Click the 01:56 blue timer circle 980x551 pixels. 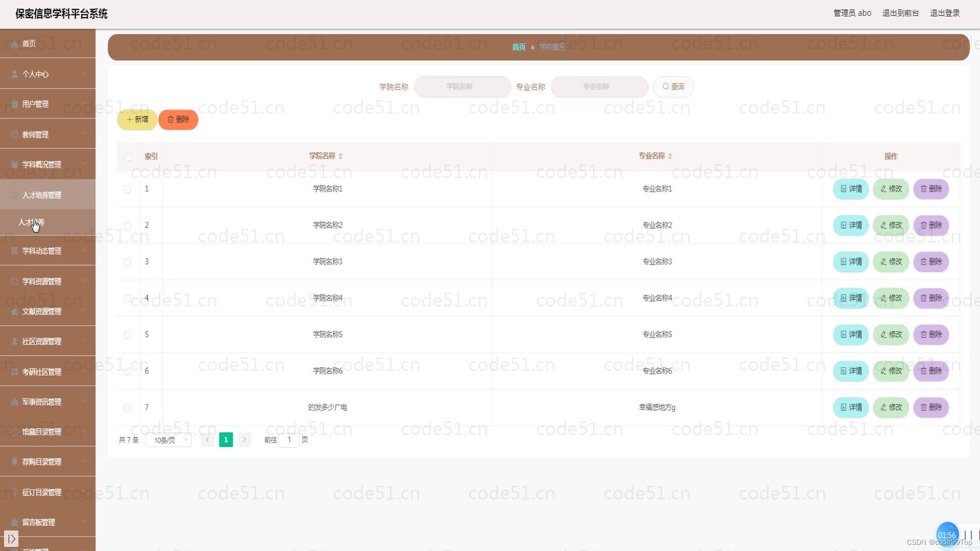947,535
